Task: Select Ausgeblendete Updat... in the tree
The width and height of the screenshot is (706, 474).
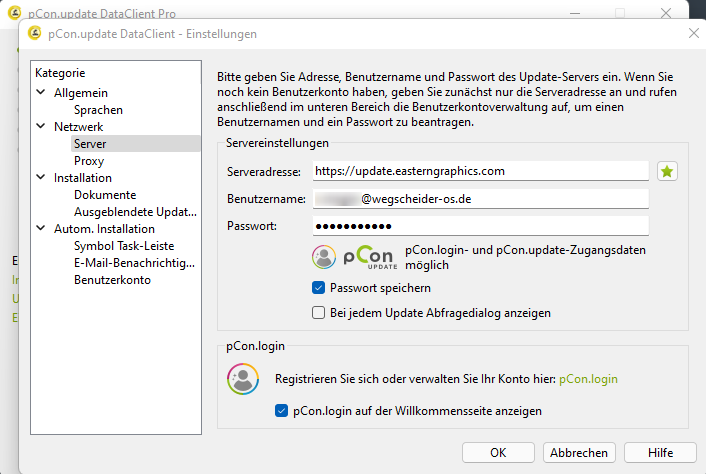Action: [x=136, y=212]
